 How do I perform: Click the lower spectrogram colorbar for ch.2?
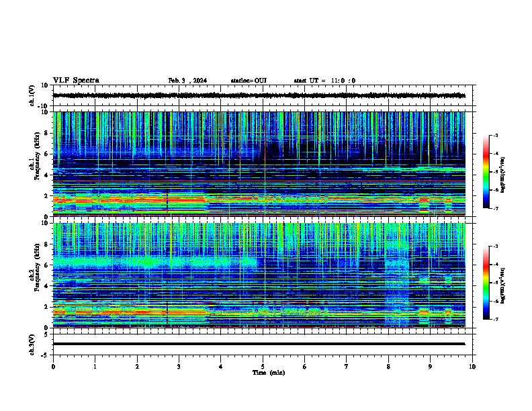coord(486,283)
